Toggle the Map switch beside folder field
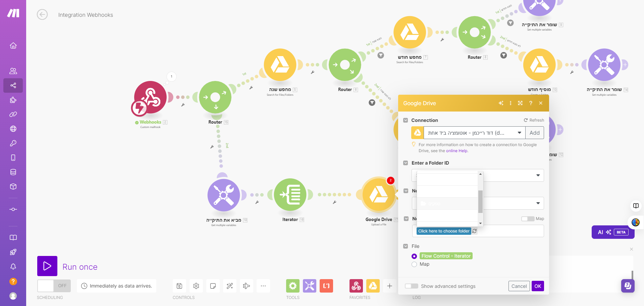This screenshot has width=644, height=306. [x=528, y=219]
